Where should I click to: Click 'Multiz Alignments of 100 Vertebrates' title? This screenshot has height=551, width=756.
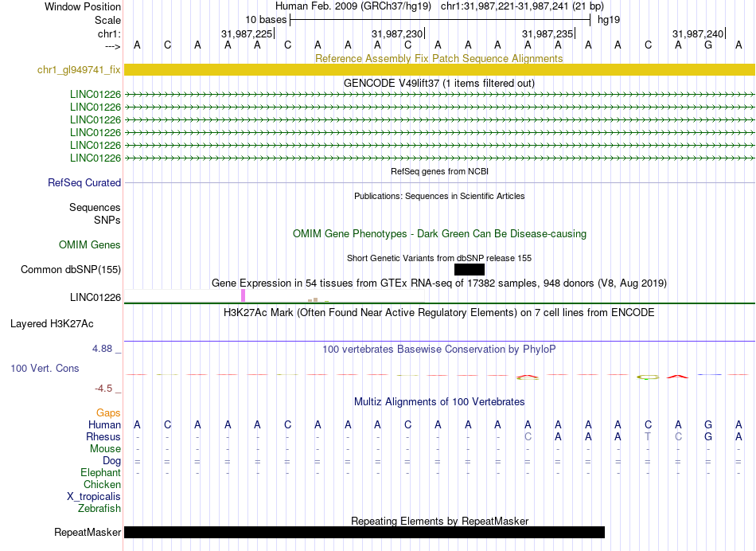(439, 401)
